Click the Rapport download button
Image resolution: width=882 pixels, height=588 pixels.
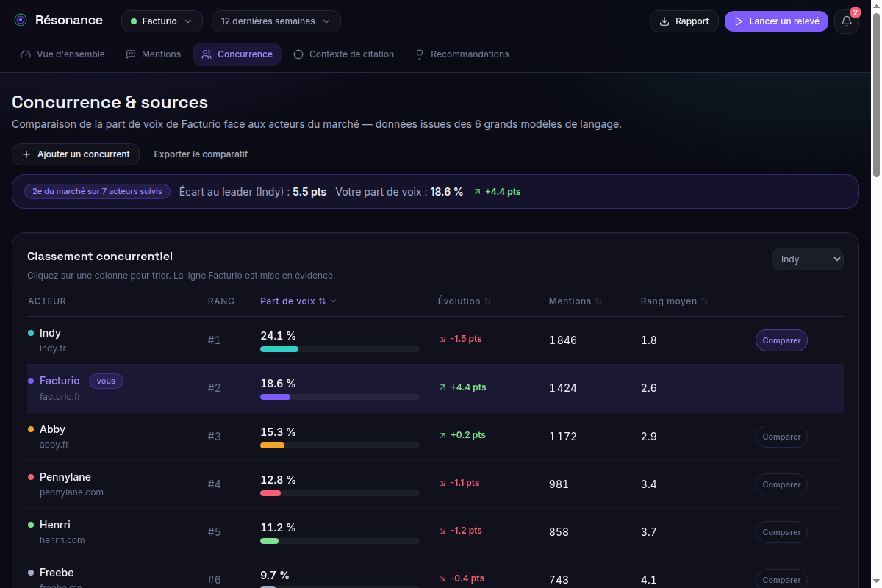[684, 21]
